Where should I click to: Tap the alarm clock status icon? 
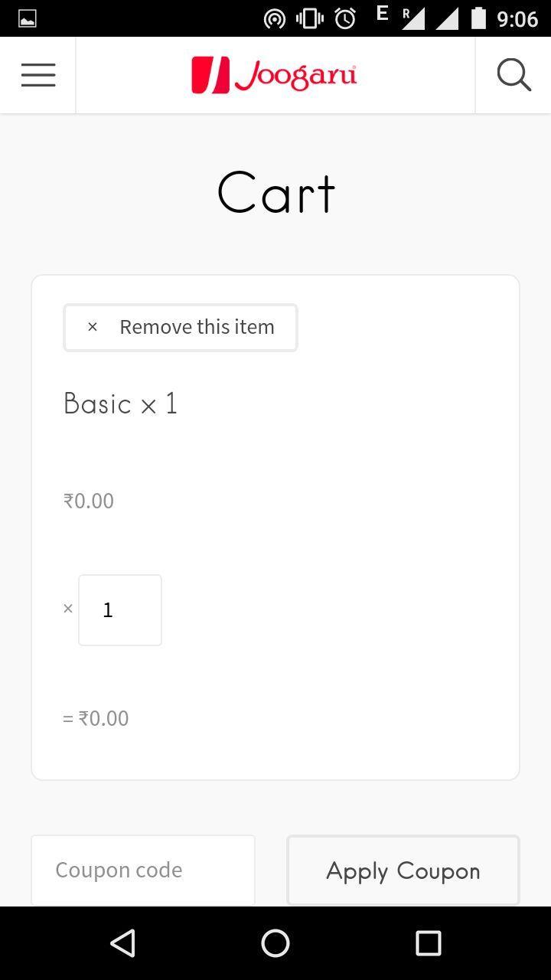coord(345,18)
